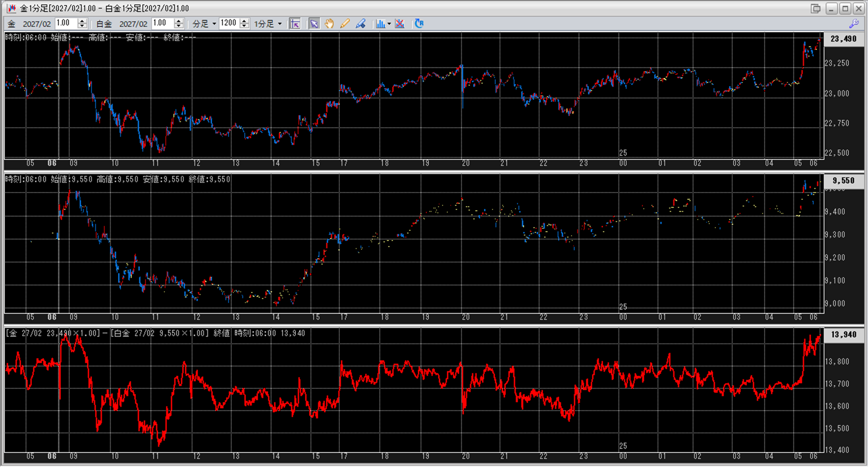Expand the bar chart icon dropdown arrow
Viewport: 868px width, 467px height.
(x=389, y=24)
